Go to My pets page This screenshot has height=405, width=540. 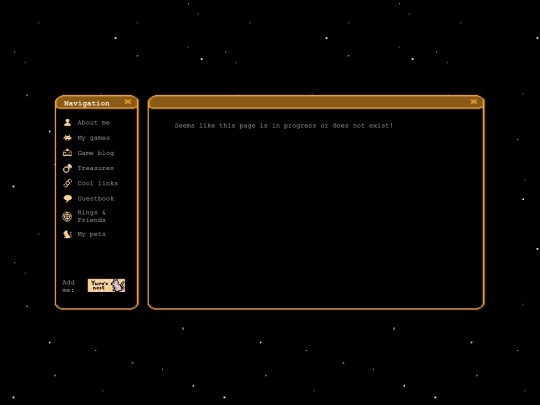92,234
